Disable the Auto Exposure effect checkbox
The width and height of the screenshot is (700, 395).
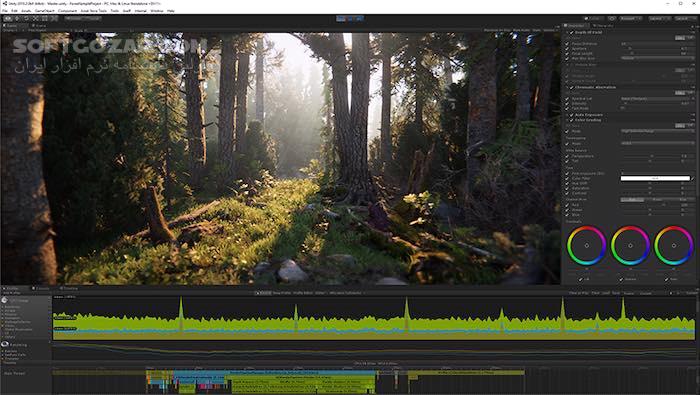click(572, 115)
